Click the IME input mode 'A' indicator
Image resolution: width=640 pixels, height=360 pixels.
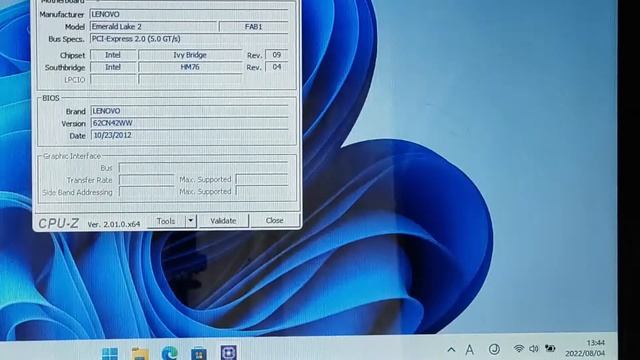[470, 350]
